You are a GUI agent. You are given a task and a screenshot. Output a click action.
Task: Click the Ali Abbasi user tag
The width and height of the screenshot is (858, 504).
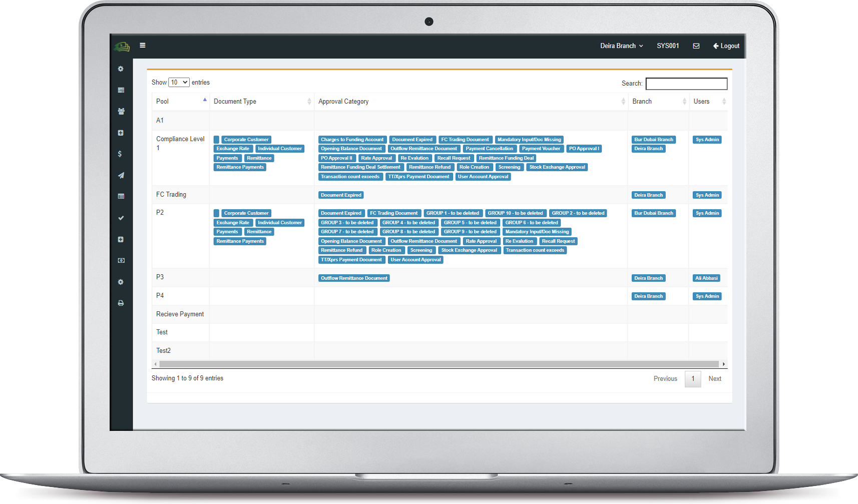[706, 278]
